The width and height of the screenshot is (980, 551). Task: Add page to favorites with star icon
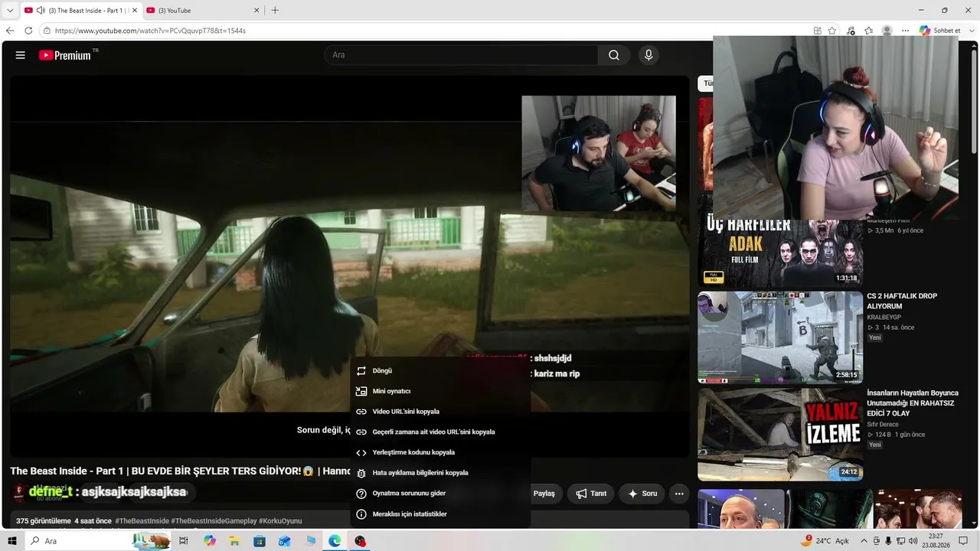pos(832,31)
